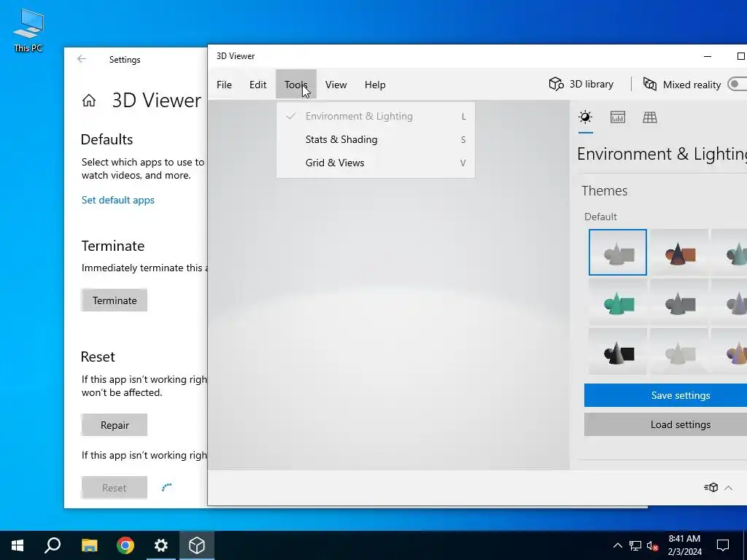The height and width of the screenshot is (560, 747).
Task: Open File Explorer from the taskbar
Action: (x=89, y=545)
